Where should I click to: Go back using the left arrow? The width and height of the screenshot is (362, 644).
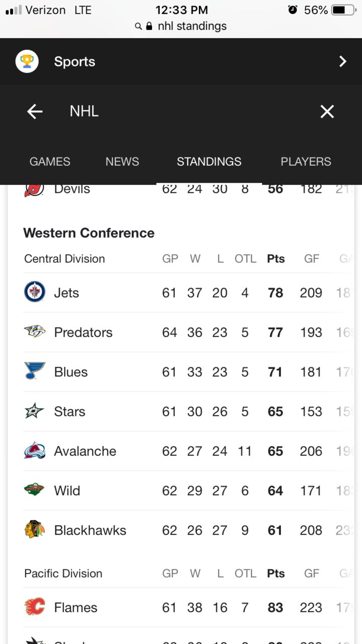[35, 111]
